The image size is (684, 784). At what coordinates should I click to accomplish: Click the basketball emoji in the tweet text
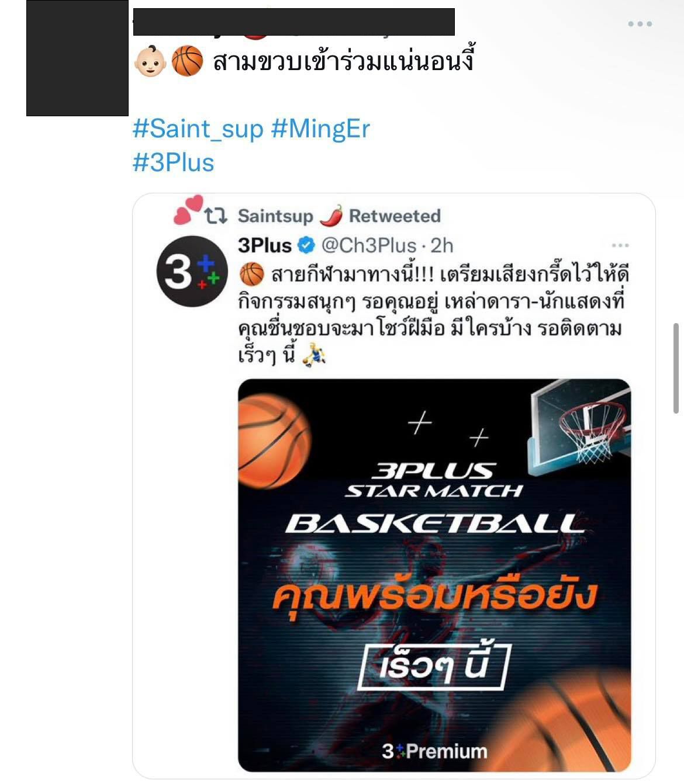pyautogui.click(x=187, y=62)
